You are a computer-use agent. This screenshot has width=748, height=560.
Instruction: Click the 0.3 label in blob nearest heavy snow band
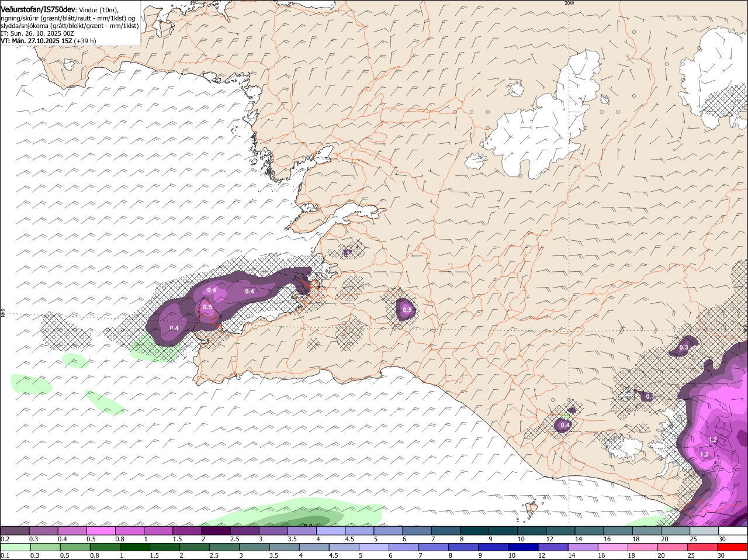[x=684, y=347]
